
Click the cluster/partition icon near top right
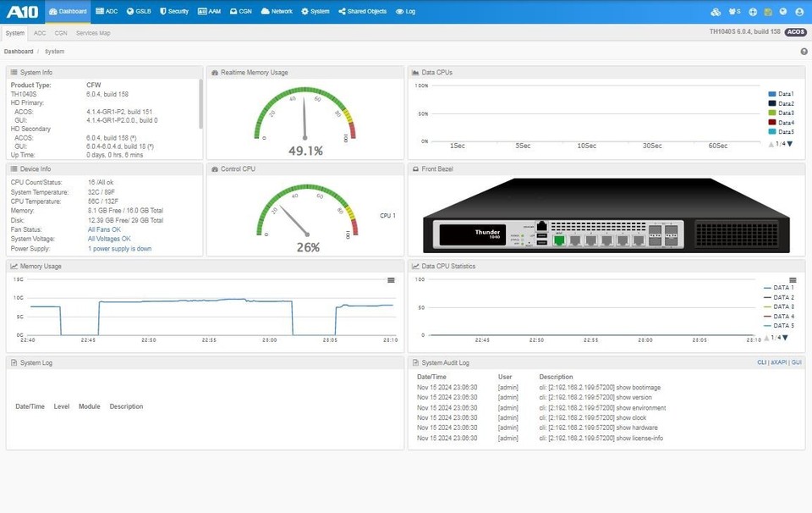coord(716,11)
